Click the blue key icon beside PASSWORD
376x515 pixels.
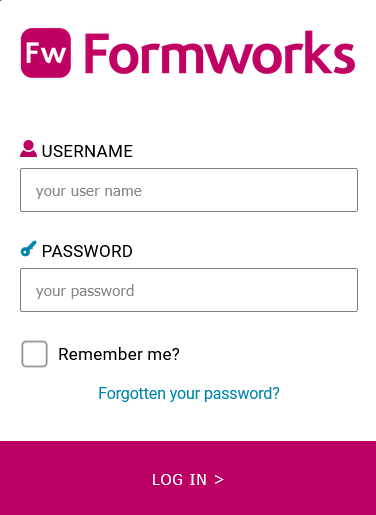[x=28, y=249]
